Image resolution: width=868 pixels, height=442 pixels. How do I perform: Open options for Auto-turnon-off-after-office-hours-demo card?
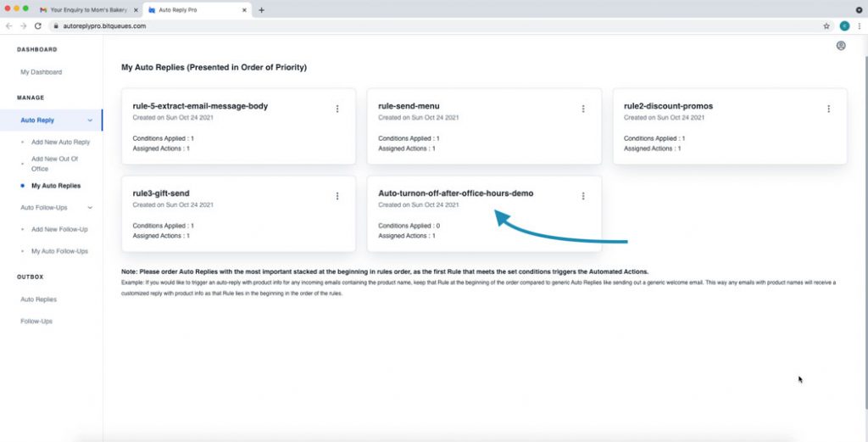583,196
